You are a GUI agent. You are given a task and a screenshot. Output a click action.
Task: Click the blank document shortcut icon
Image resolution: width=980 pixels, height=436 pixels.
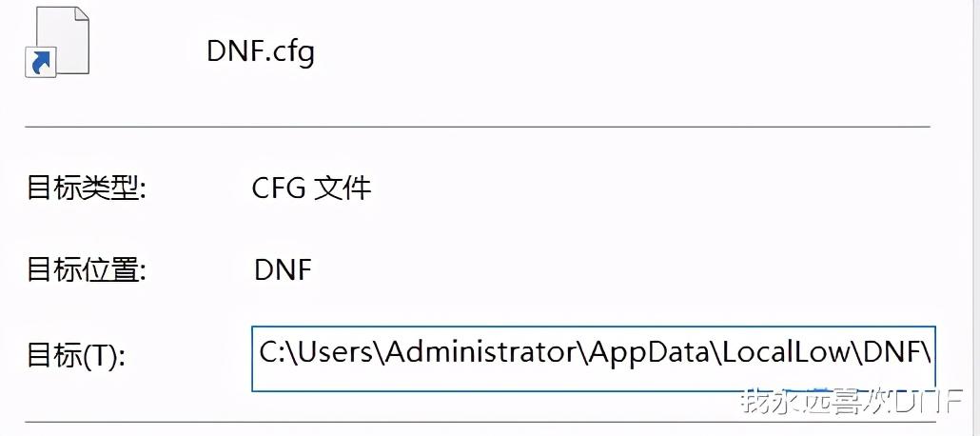click(57, 38)
